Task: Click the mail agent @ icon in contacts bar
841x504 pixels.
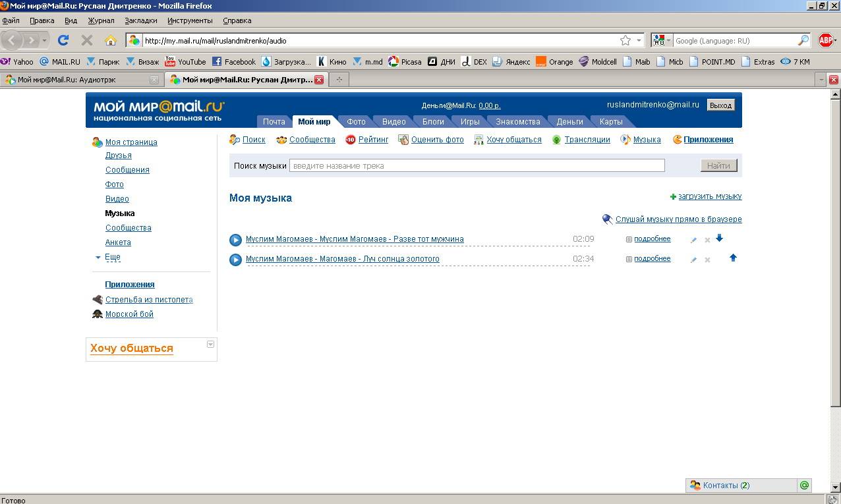Action: click(804, 486)
